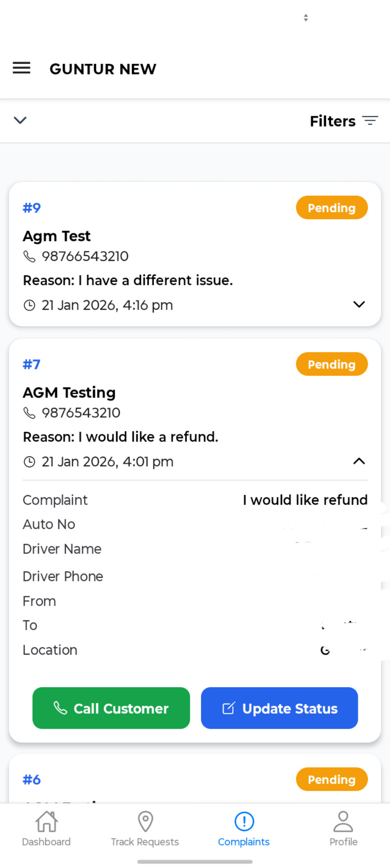Open complaint number #6 link
Image resolution: width=390 pixels, height=868 pixels.
coord(32,780)
